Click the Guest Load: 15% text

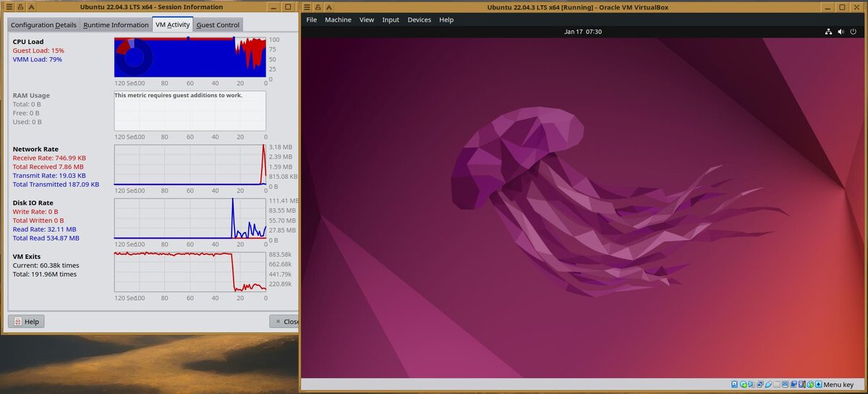pos(38,51)
